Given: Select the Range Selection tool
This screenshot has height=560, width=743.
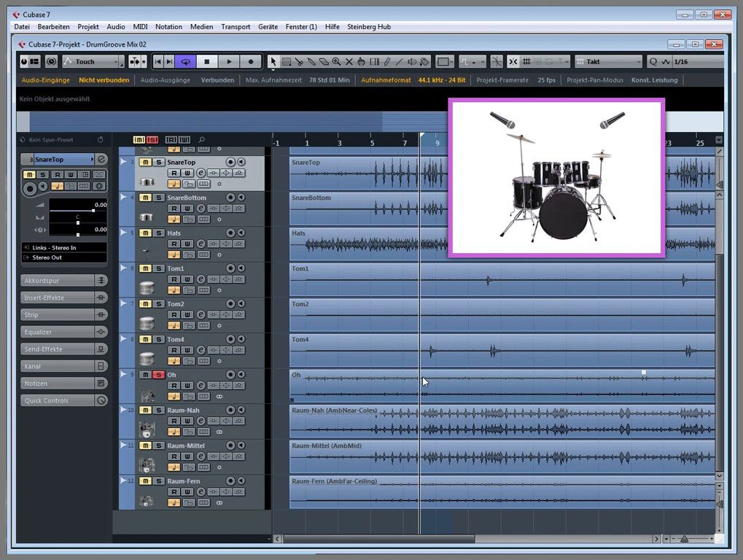Looking at the screenshot, I should pos(287,61).
